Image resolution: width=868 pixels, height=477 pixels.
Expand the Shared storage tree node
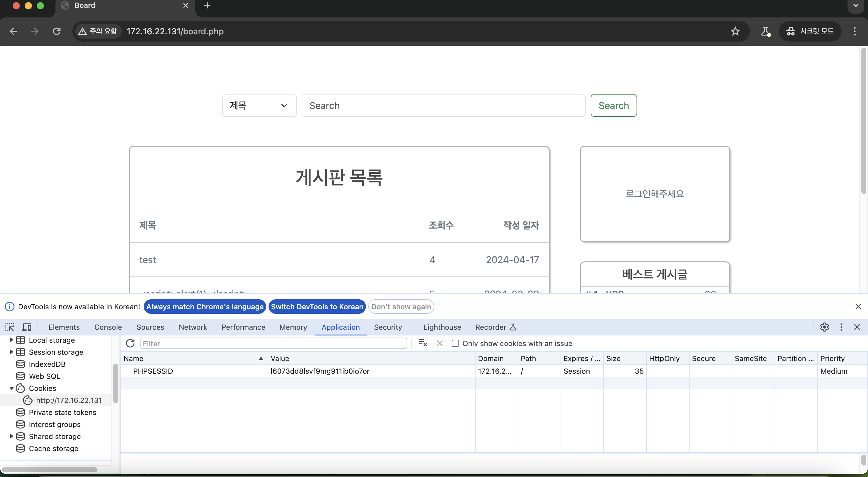click(x=11, y=437)
